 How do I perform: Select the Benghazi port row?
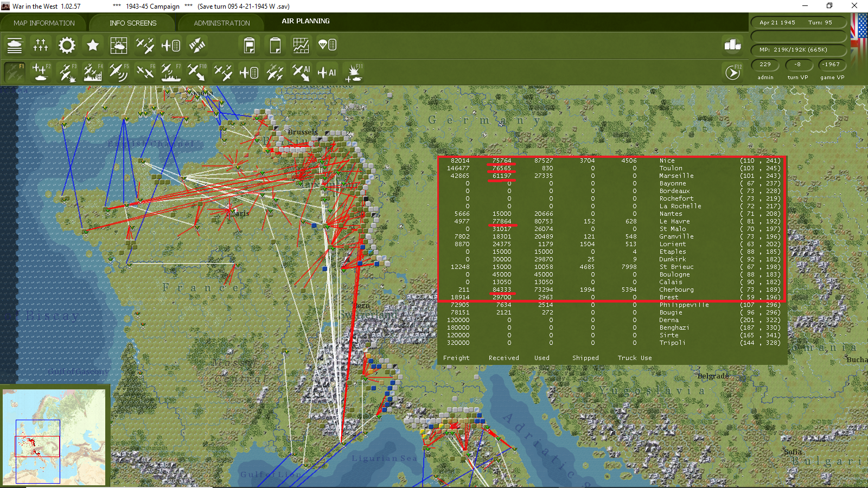pyautogui.click(x=612, y=328)
